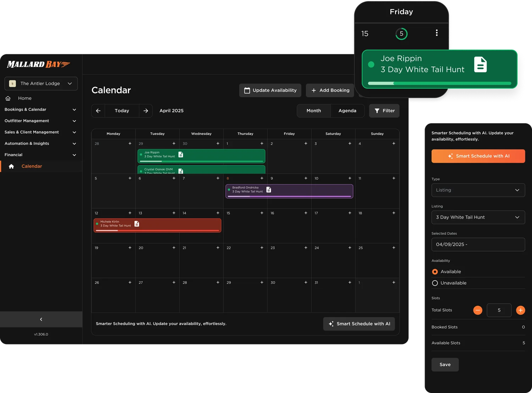532x393 pixels.
Task: Decrease total slots with minus button
Action: 478,310
